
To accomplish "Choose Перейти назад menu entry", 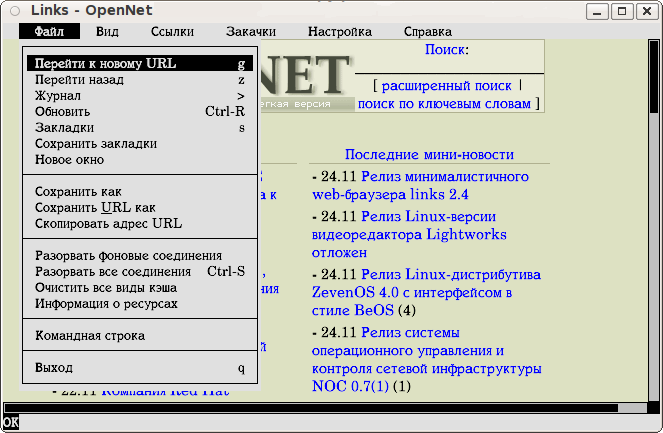I will [140, 79].
